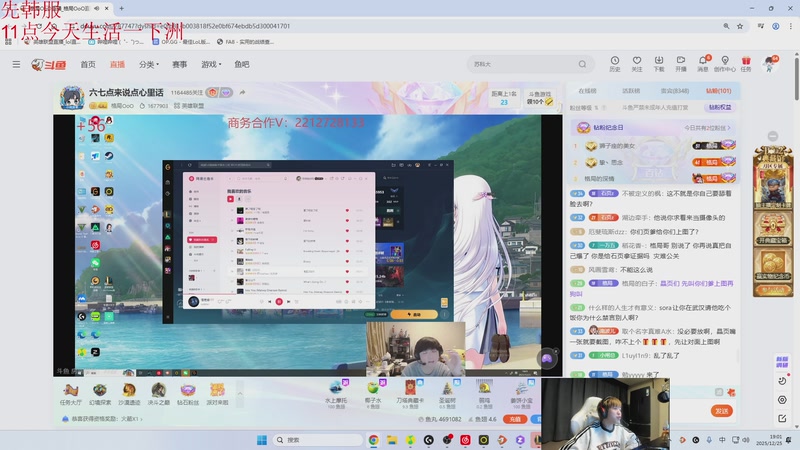This screenshot has width=800, height=450.
Task: Expand 今日共有2位粉丝 chevron link
Action: tap(707, 128)
